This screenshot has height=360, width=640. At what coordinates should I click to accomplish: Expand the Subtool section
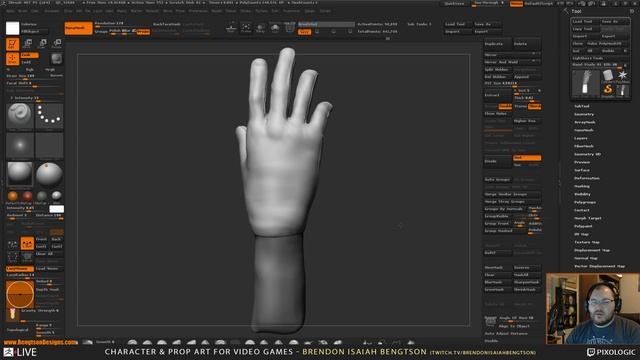[582, 106]
